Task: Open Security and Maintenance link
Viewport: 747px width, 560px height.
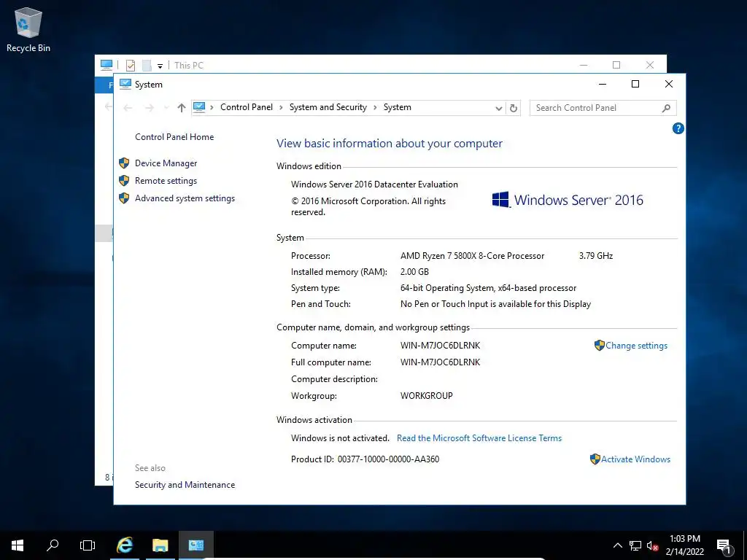Action: pos(185,485)
